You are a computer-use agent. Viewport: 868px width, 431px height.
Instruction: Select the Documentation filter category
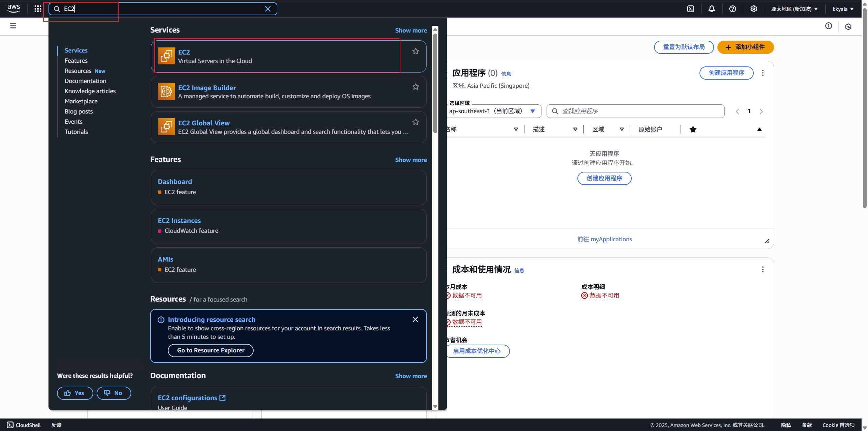tap(85, 81)
